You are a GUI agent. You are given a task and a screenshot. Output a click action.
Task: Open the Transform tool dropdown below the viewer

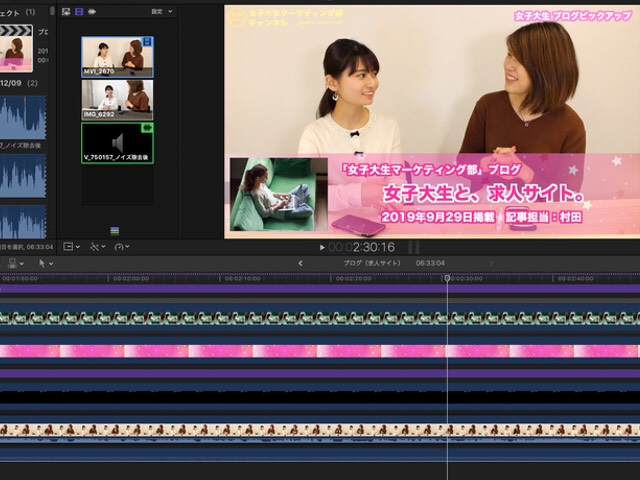coord(71,247)
